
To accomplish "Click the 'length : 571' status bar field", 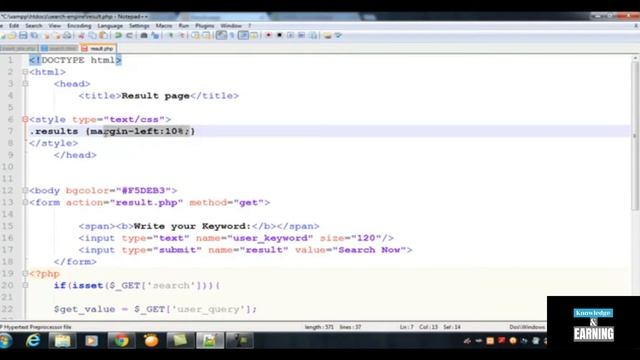I will [x=319, y=327].
